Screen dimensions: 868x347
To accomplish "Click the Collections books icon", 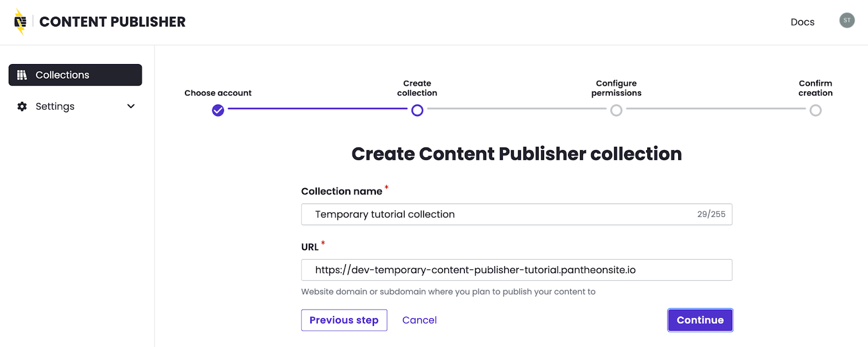I will click(x=22, y=75).
